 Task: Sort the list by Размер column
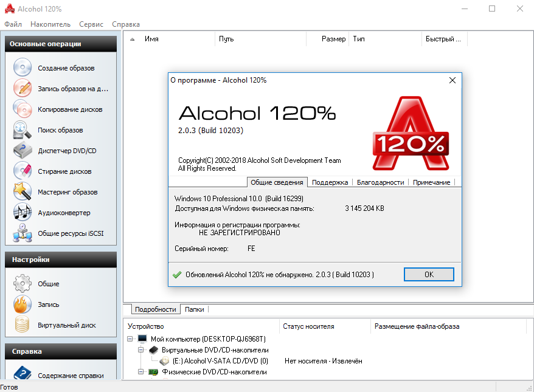coord(327,39)
